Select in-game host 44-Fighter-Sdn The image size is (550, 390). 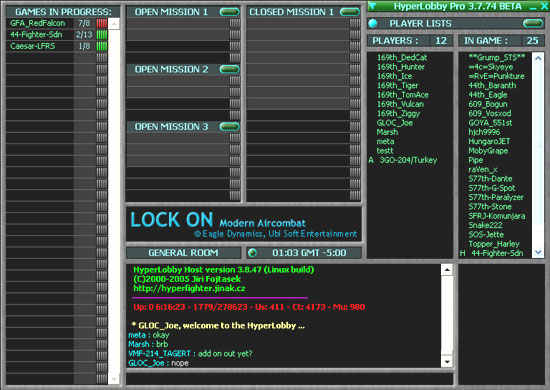497,253
